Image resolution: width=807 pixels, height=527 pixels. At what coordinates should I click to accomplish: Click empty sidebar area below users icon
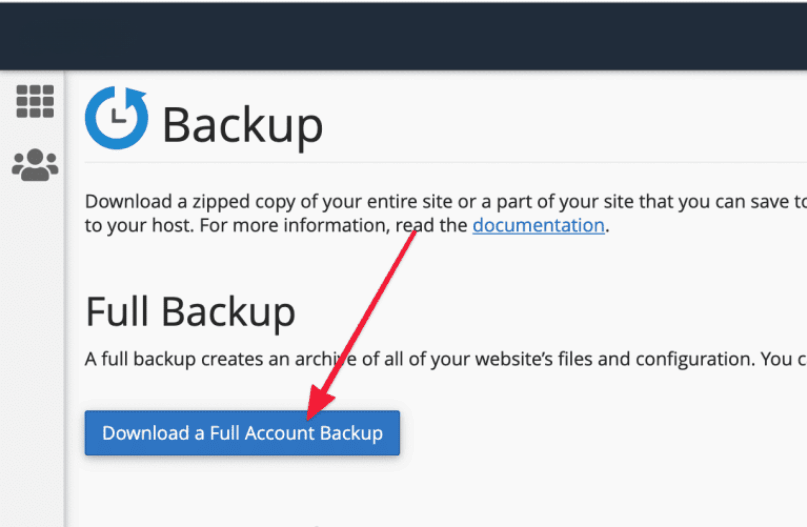(35, 350)
